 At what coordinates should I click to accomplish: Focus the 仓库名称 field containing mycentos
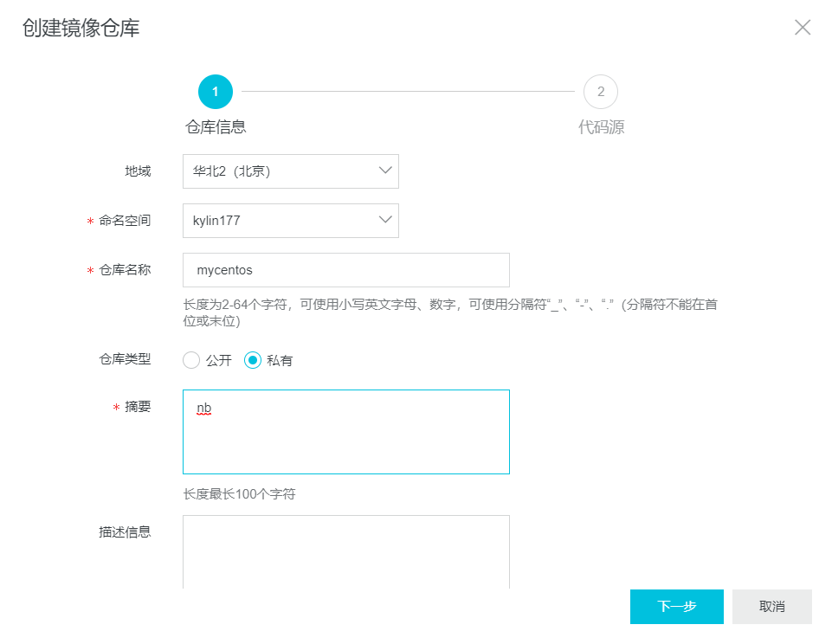(x=345, y=270)
